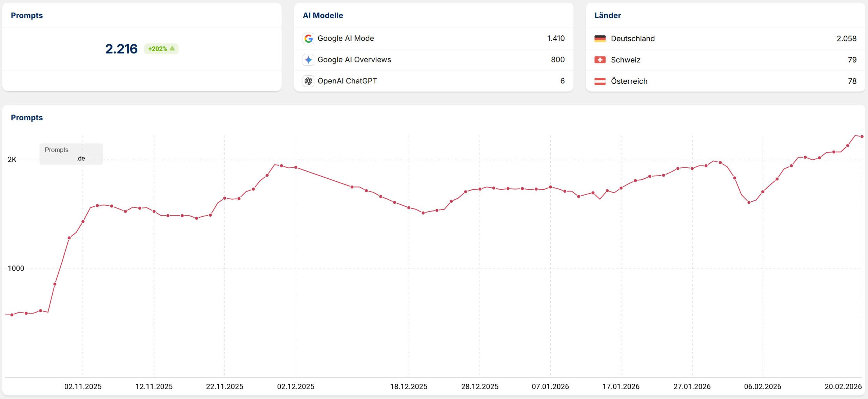Click the 02.12.2025 date axis label
The height and width of the screenshot is (399, 868).
tap(296, 386)
